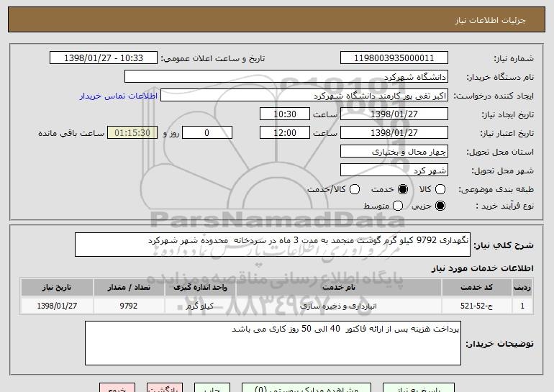Select the خدمت radio button
The width and height of the screenshot is (554, 392).
(403, 189)
